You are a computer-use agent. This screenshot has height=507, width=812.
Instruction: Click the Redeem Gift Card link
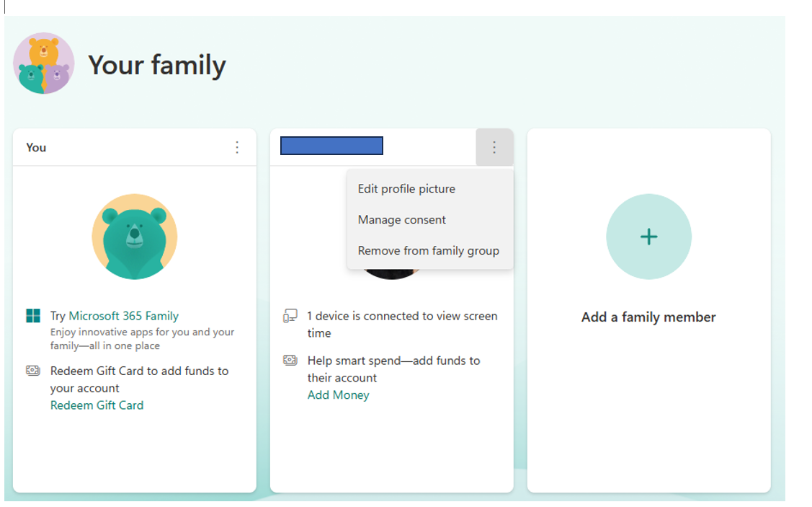[x=97, y=405]
